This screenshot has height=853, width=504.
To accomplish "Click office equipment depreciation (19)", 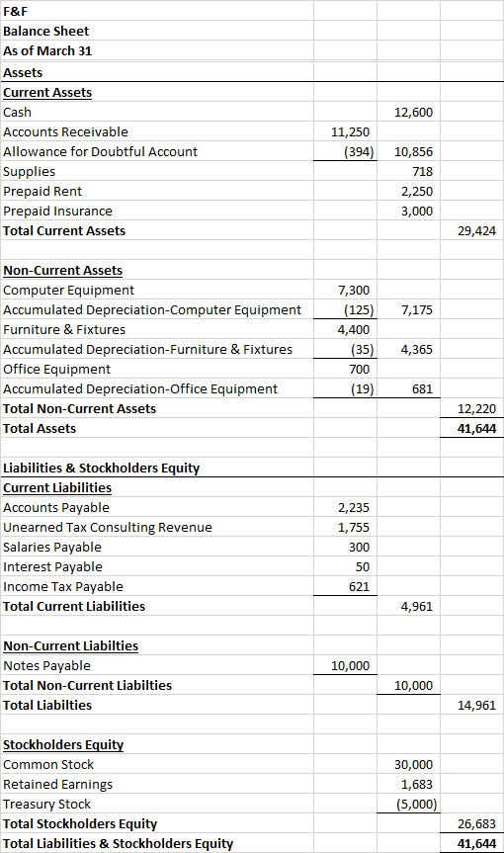I will (362, 389).
